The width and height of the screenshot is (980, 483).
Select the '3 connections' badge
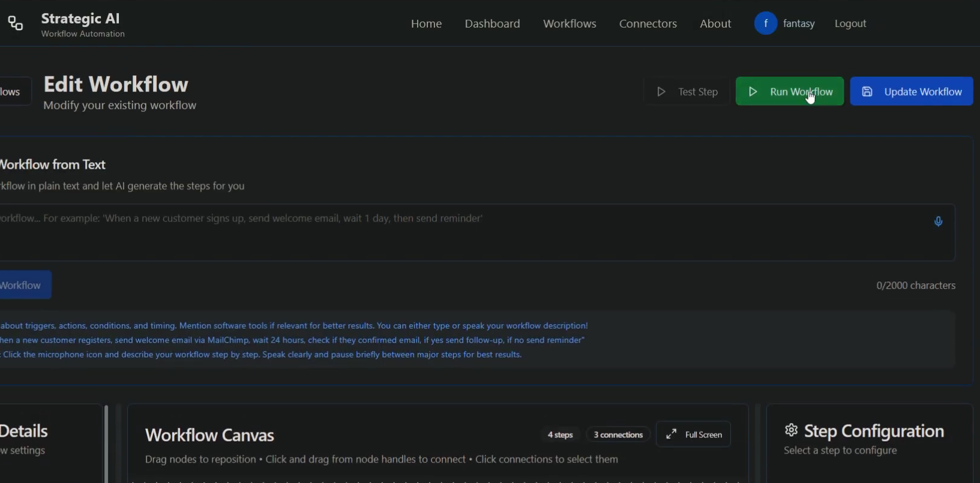coord(618,434)
